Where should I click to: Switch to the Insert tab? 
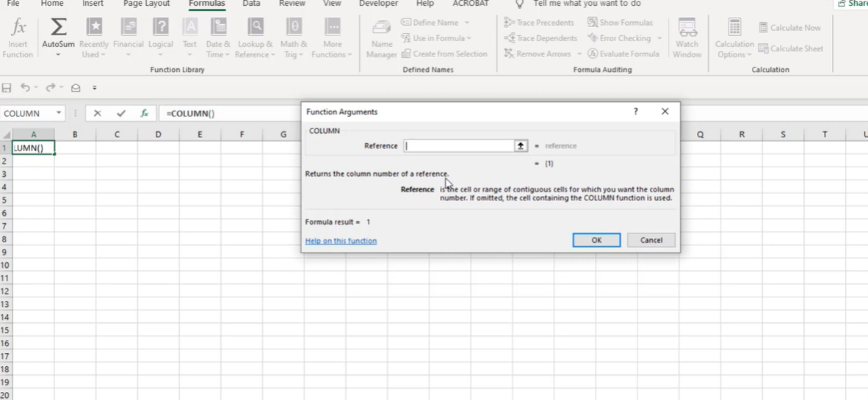click(x=93, y=4)
